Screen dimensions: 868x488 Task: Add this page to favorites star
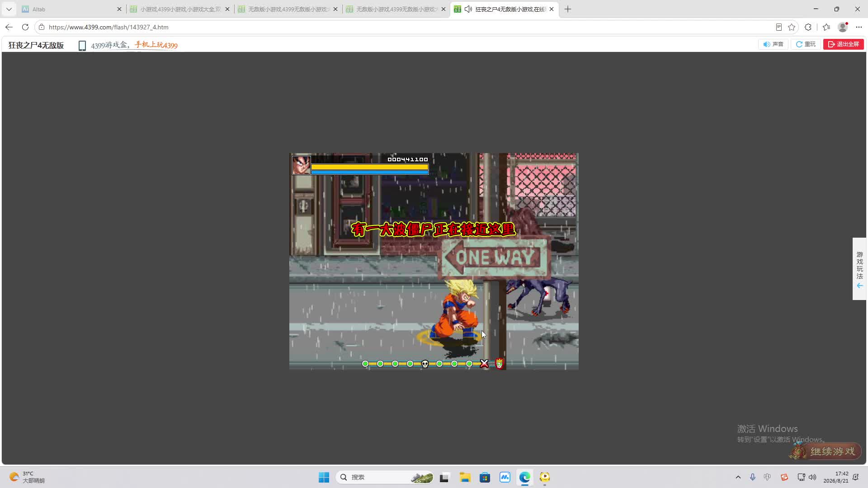(x=792, y=27)
